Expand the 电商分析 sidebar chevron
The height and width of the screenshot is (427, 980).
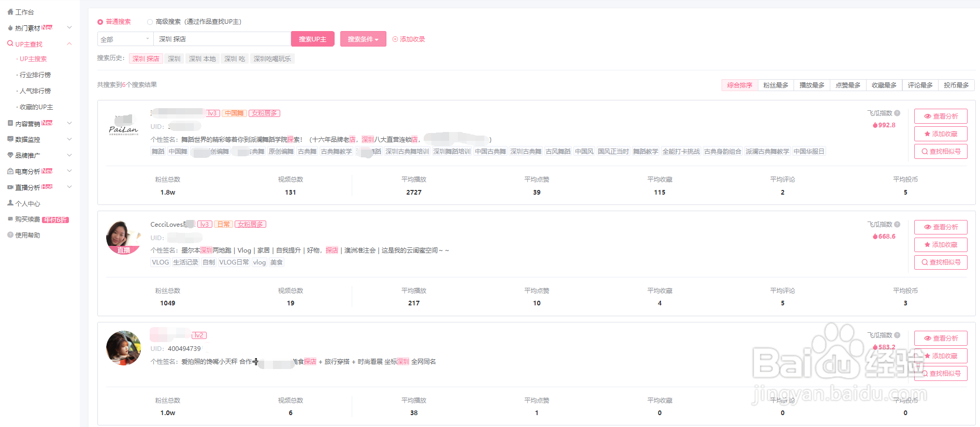pyautogui.click(x=69, y=171)
